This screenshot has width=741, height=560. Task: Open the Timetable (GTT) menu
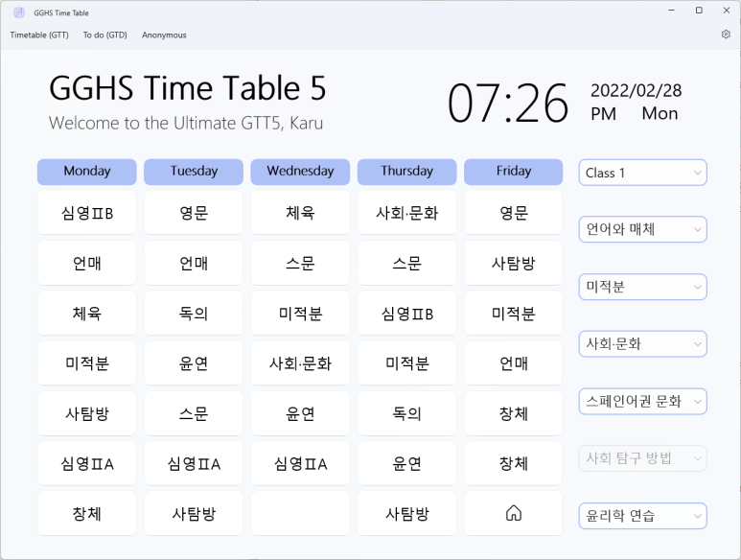39,35
